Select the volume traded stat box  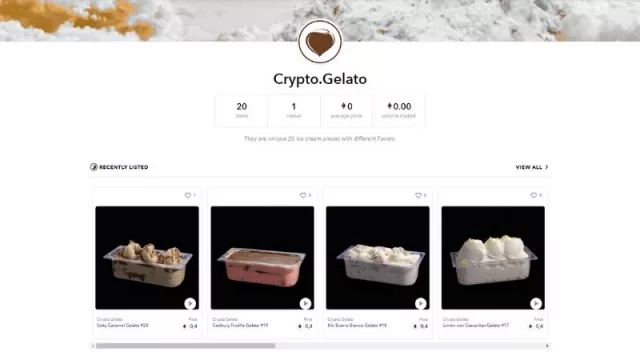click(399, 111)
